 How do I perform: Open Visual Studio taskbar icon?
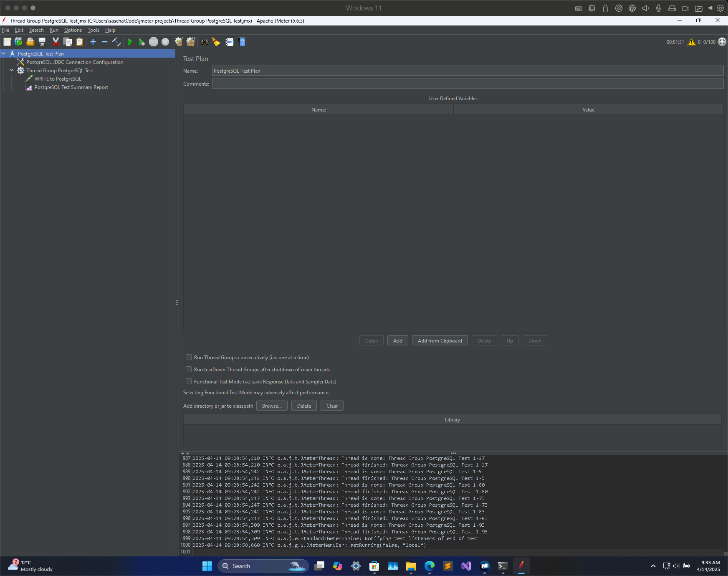[x=466, y=566]
